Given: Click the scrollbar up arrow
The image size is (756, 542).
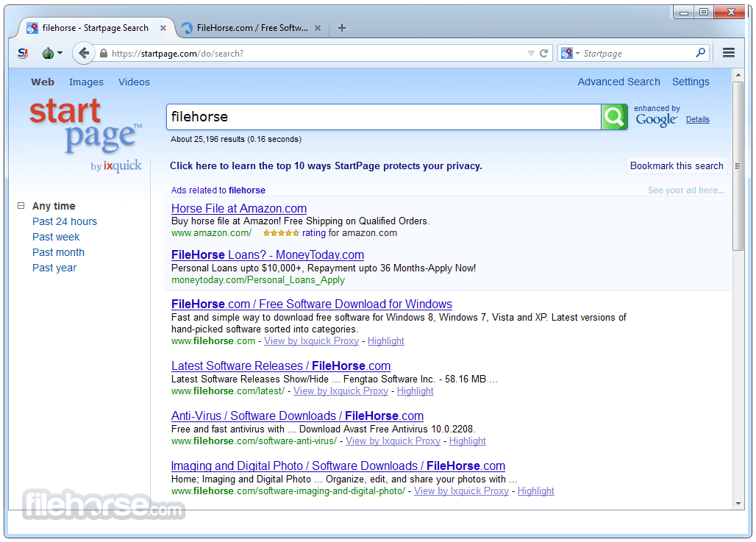Looking at the screenshot, I should tap(738, 75).
